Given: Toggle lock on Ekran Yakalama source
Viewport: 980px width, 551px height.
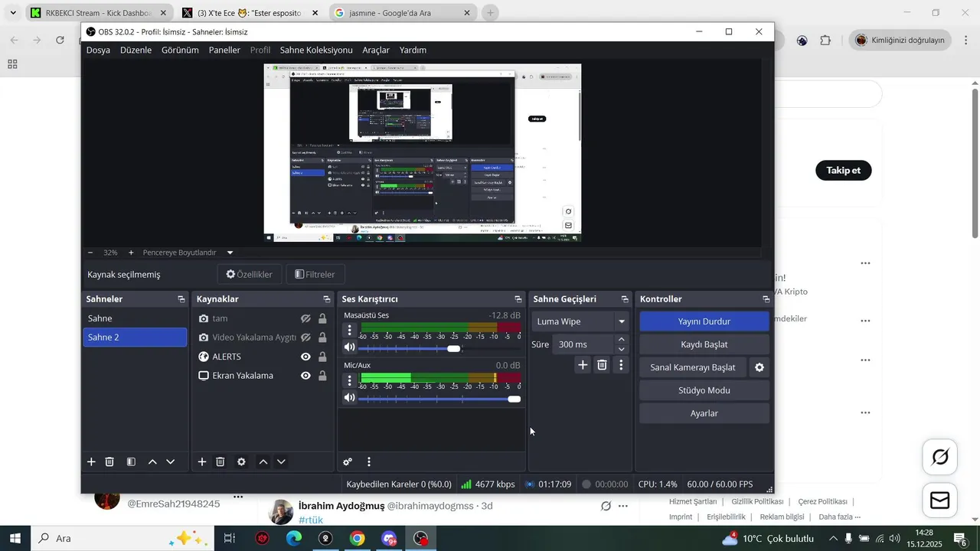Looking at the screenshot, I should [322, 376].
